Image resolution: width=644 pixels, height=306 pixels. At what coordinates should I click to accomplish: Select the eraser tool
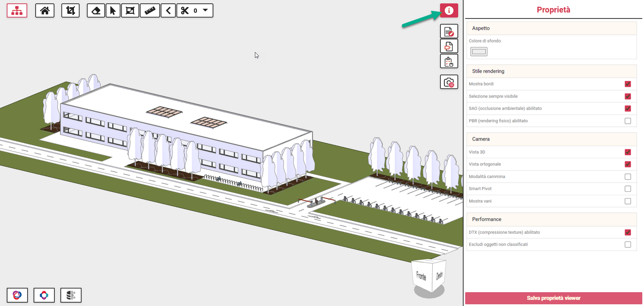tap(96, 10)
